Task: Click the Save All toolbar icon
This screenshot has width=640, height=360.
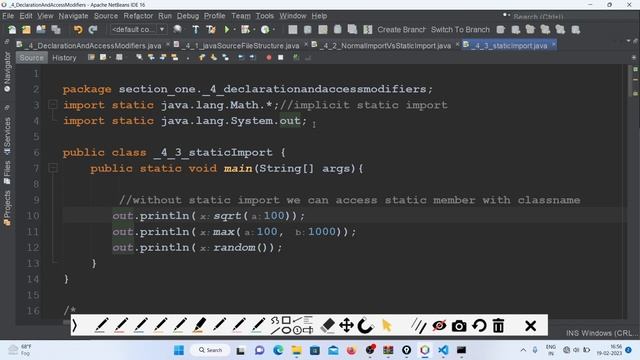Action: pos(56,29)
